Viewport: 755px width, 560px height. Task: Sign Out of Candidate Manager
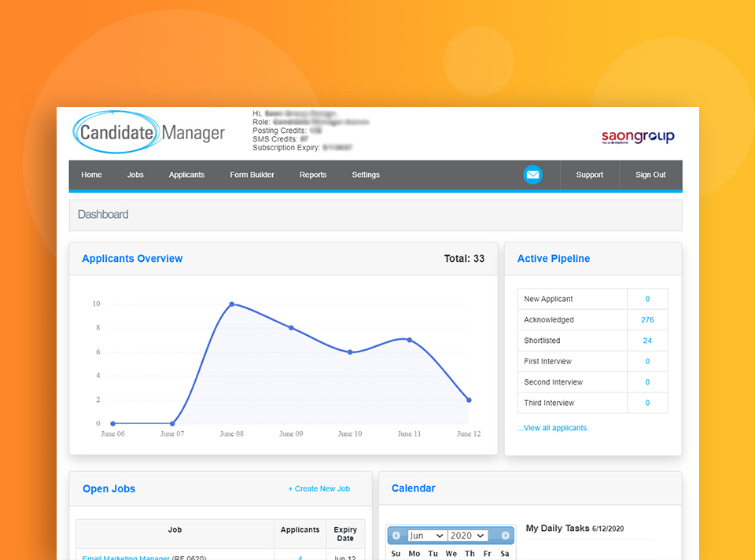point(650,175)
